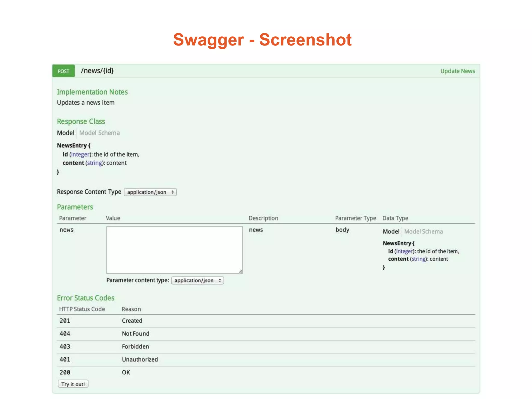The width and height of the screenshot is (532, 399).
Task: Click the 'Data Type' column header
Action: pyautogui.click(x=395, y=218)
